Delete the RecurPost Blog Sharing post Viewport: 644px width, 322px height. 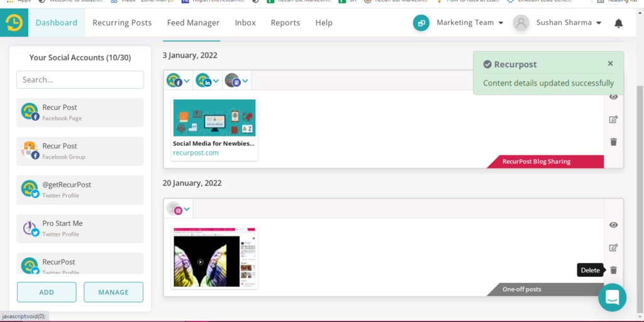click(x=613, y=142)
